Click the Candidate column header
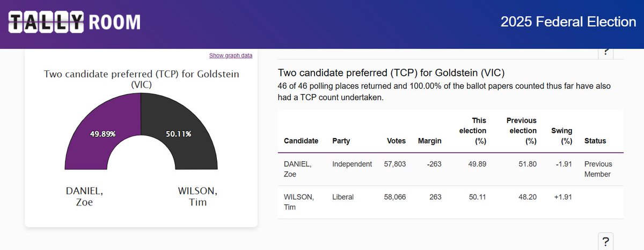 tap(301, 141)
